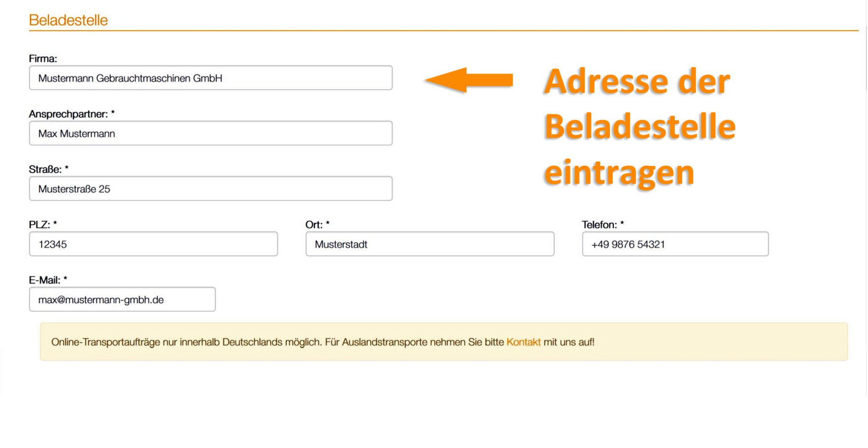Click the Firma input field
868x448 pixels.
[x=210, y=78]
